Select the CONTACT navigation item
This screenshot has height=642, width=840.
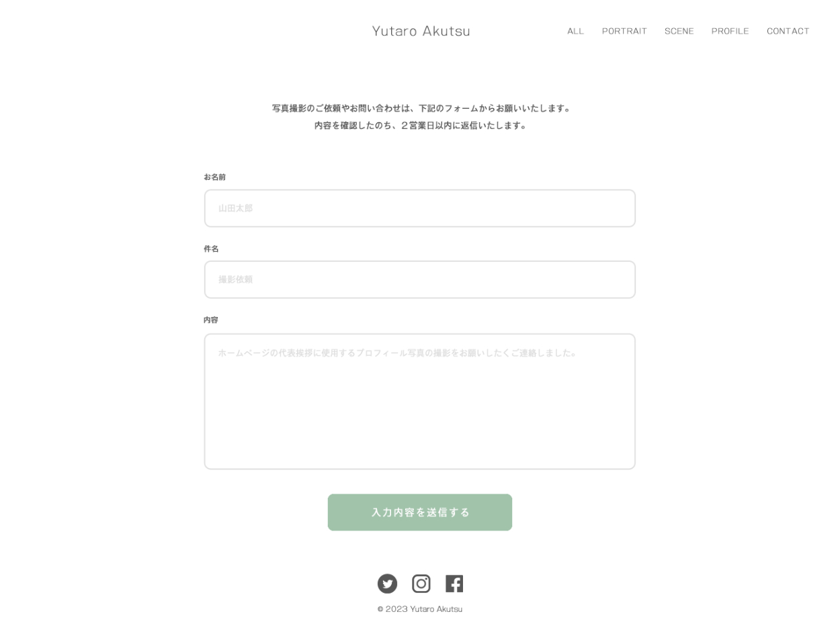[x=788, y=31]
